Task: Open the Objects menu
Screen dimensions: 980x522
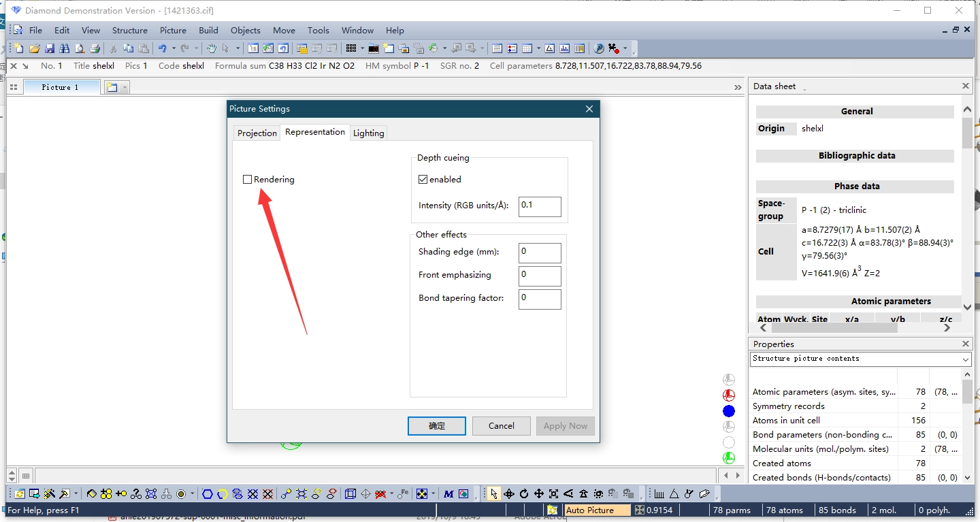Action: tap(246, 30)
